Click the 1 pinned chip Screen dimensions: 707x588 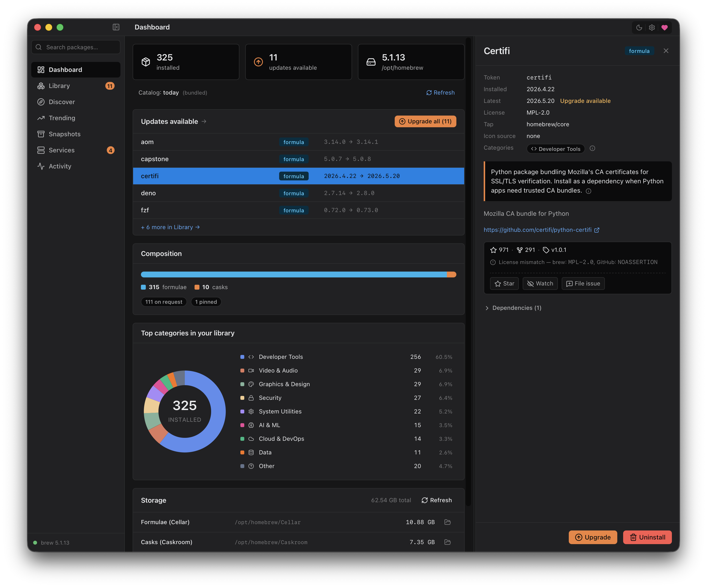[206, 302]
